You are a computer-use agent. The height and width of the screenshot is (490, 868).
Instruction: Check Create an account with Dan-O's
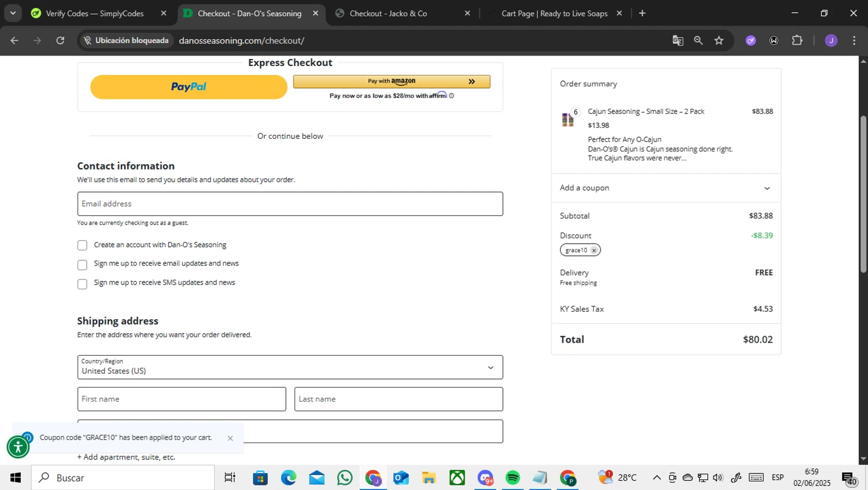[82, 245]
